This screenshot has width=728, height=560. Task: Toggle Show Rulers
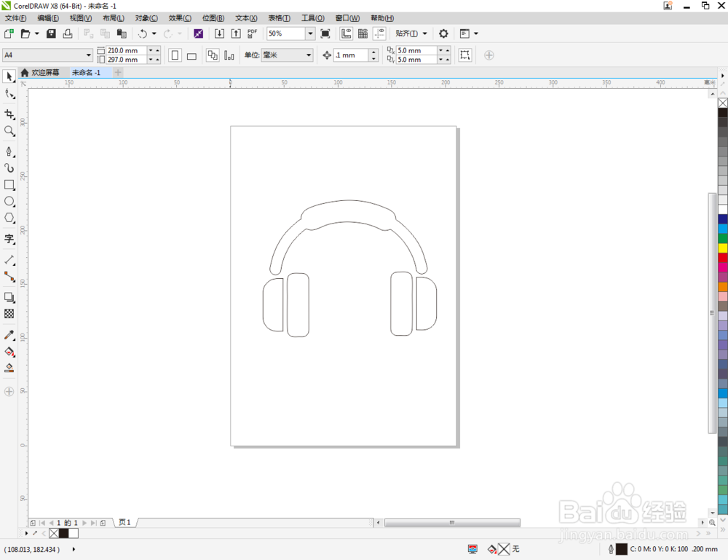click(x=347, y=33)
